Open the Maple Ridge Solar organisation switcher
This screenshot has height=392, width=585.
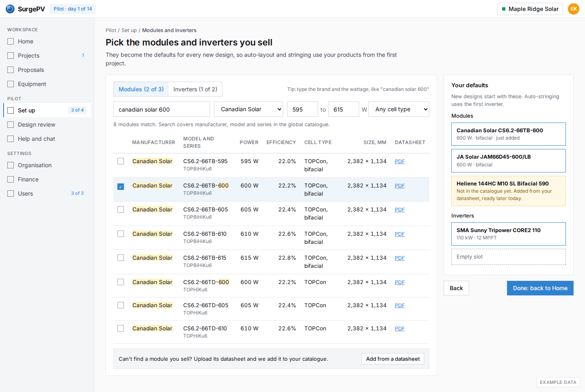point(530,9)
